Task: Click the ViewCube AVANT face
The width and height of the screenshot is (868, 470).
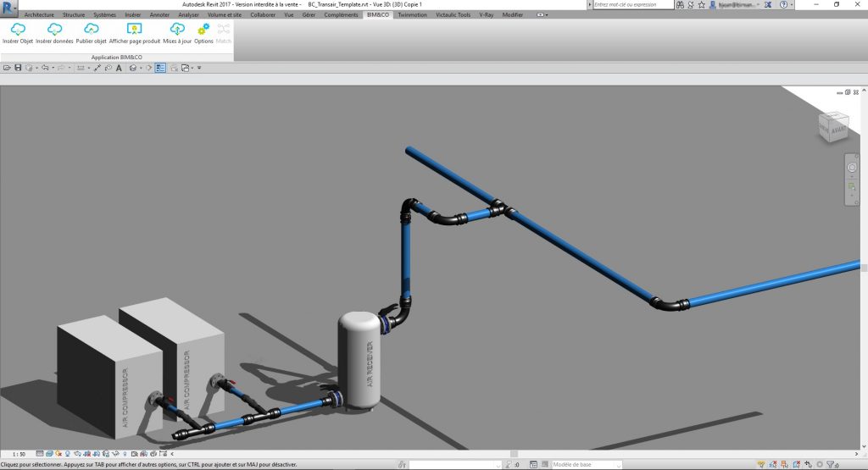Action: (x=837, y=130)
